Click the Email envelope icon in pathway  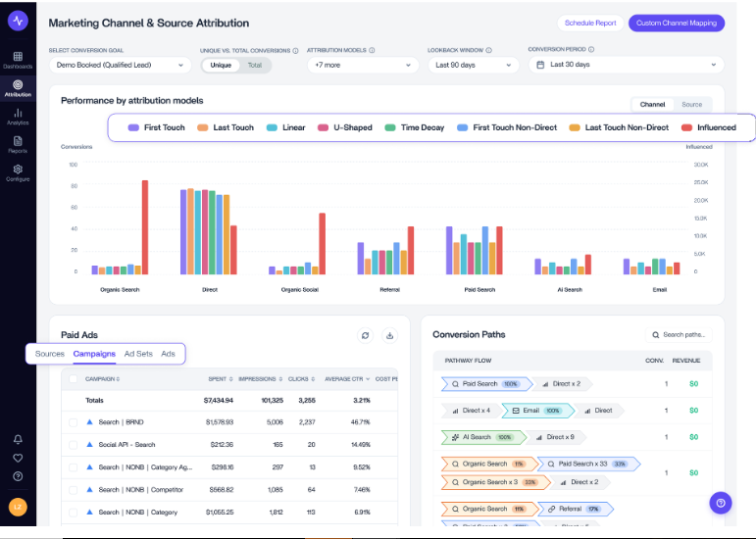[516, 411]
